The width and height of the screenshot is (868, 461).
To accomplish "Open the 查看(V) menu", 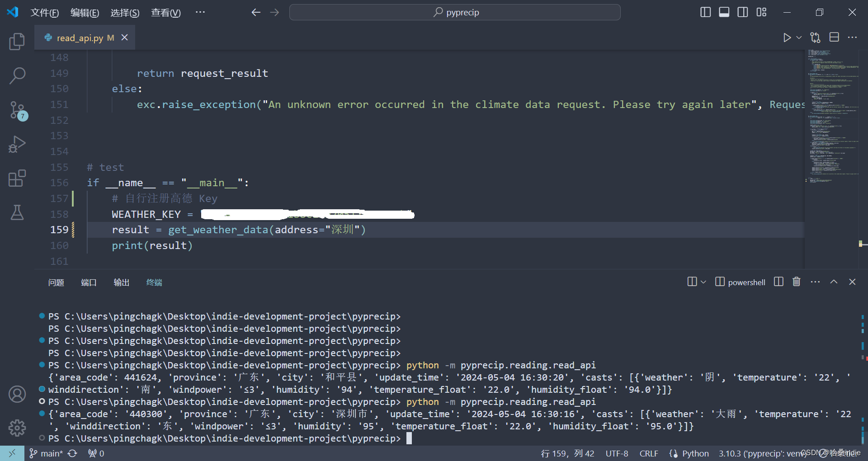I will click(165, 13).
